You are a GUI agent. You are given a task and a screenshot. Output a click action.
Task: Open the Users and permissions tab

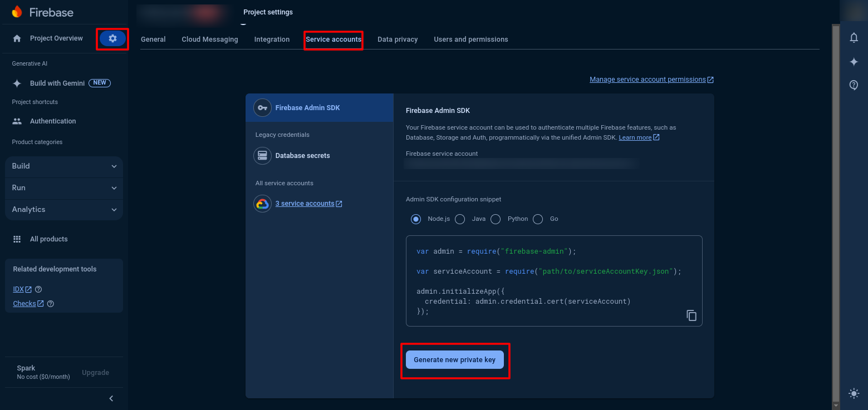click(x=471, y=39)
